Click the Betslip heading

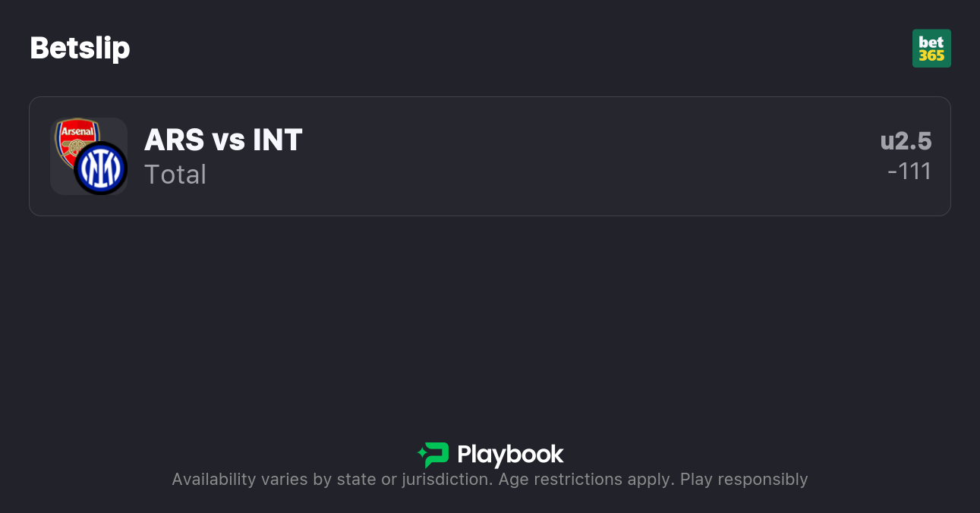click(x=80, y=49)
